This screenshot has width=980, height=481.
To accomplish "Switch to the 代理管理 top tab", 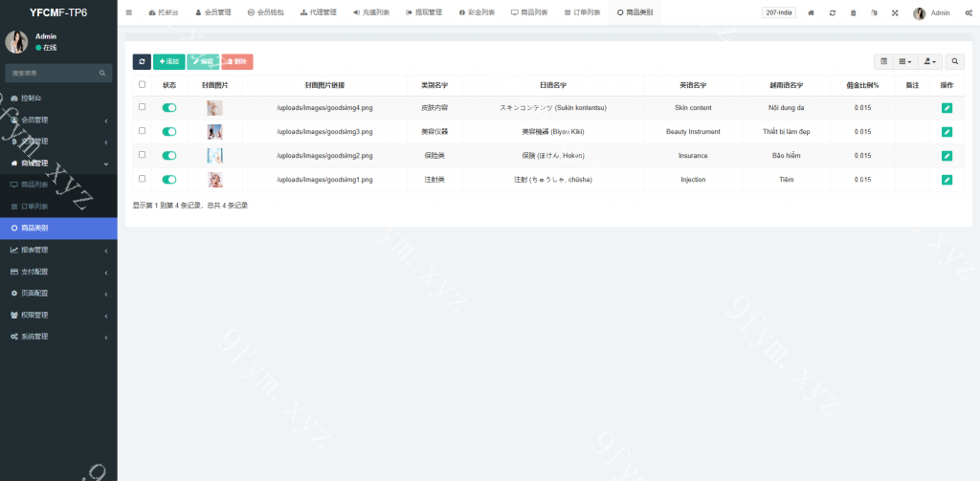I will (318, 12).
